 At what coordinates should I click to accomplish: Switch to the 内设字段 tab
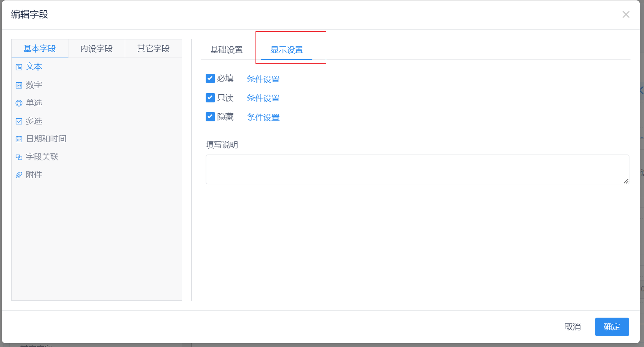click(x=97, y=49)
